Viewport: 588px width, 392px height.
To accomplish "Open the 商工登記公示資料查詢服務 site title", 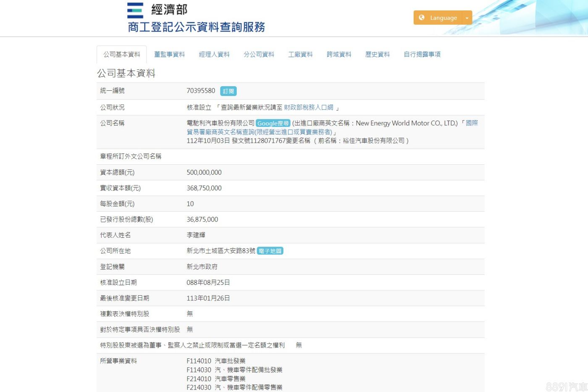I will pos(196,27).
